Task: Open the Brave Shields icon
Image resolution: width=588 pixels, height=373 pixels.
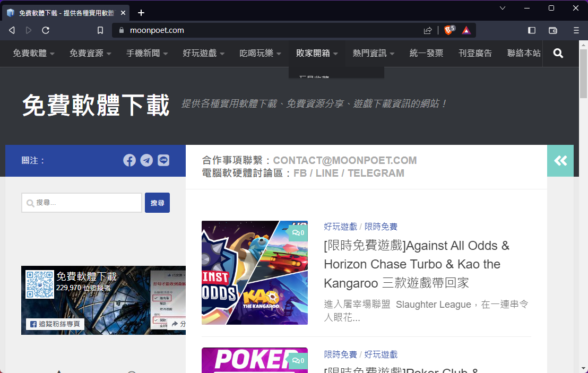Action: click(x=449, y=30)
